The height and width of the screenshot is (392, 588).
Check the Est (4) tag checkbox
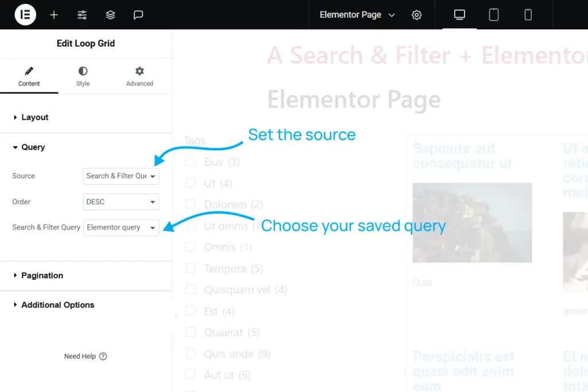click(x=191, y=311)
